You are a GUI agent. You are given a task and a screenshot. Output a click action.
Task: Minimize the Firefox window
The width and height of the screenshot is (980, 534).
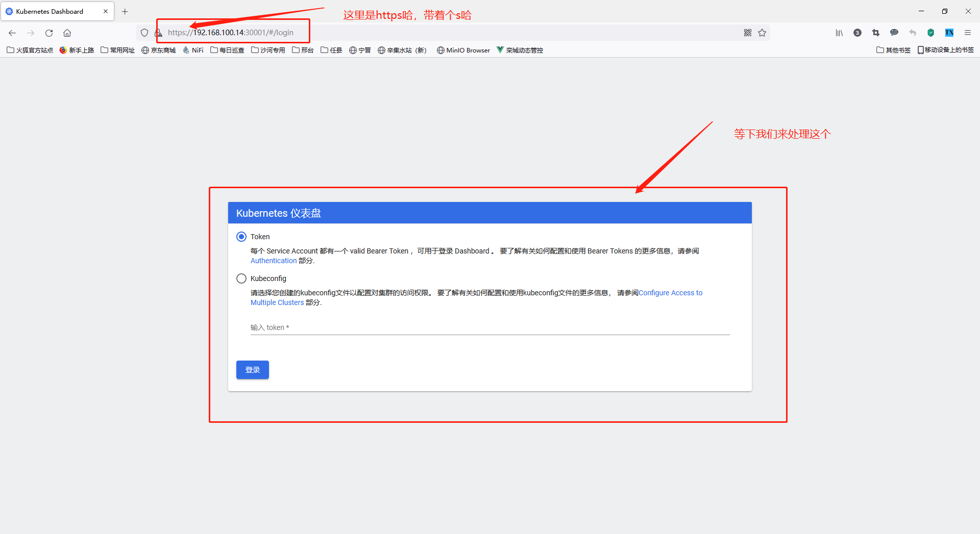tap(921, 11)
